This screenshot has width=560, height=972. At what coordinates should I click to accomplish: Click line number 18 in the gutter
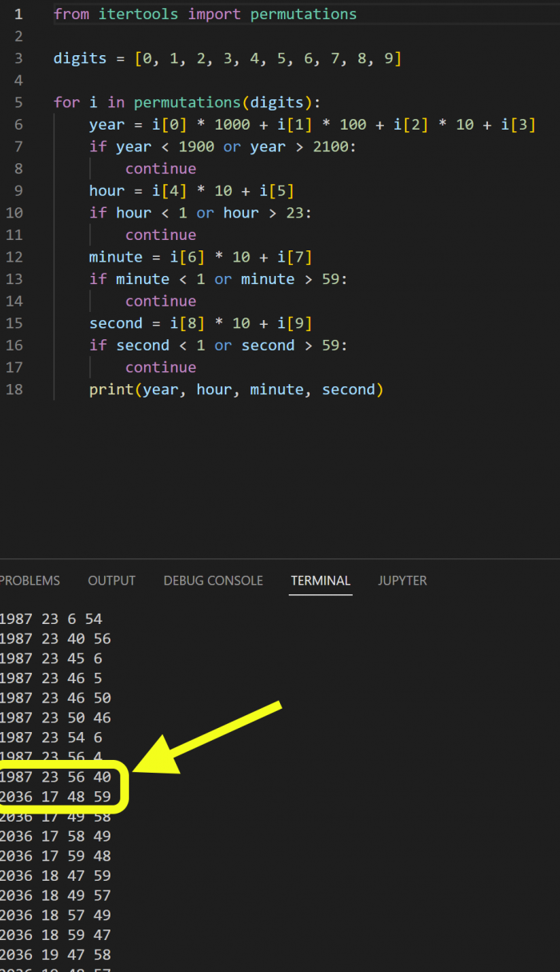coord(14,390)
